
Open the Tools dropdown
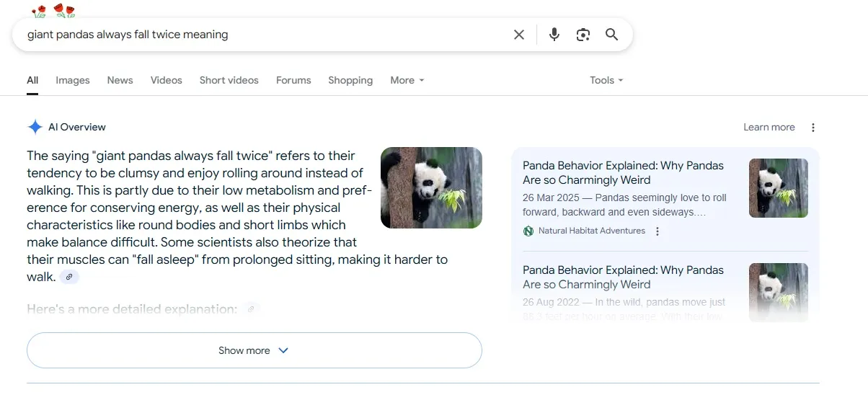point(606,81)
